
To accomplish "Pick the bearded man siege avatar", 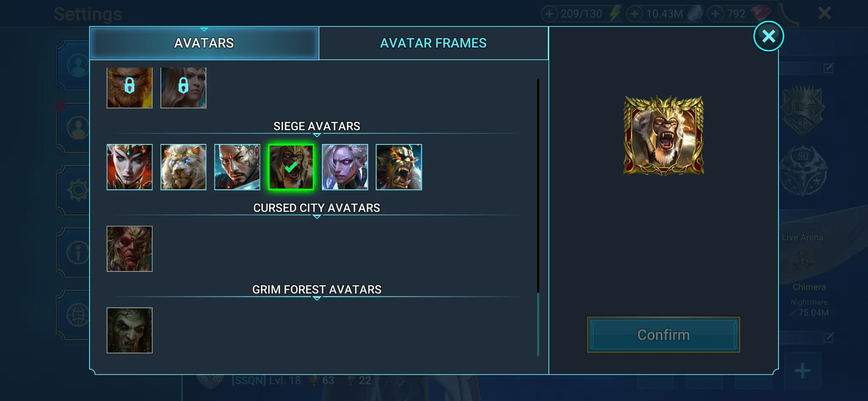I will (x=237, y=167).
